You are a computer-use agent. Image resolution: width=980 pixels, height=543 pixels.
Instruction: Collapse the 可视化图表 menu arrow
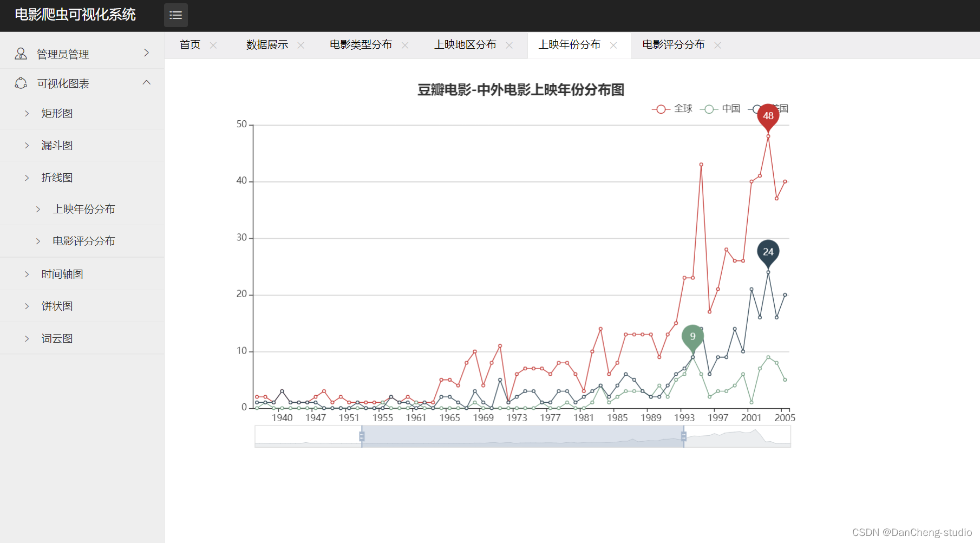coord(146,82)
